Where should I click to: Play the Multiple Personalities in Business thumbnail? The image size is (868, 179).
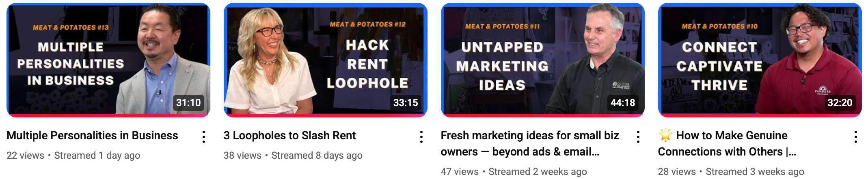point(108,60)
